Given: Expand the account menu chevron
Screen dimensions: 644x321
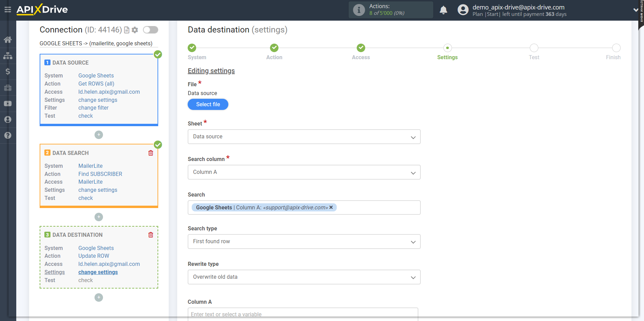Looking at the screenshot, I should [636, 10].
